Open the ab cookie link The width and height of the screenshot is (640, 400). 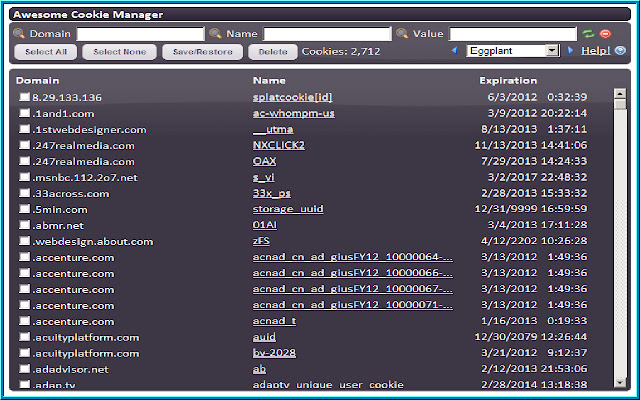tap(259, 369)
